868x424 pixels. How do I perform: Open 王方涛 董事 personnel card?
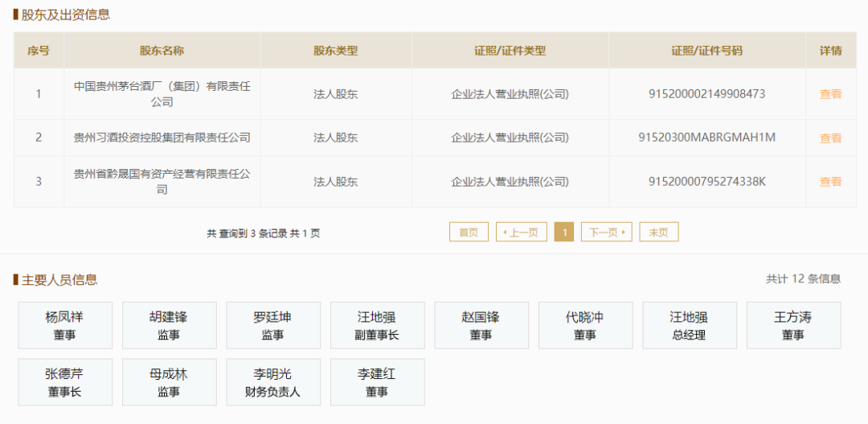[794, 325]
